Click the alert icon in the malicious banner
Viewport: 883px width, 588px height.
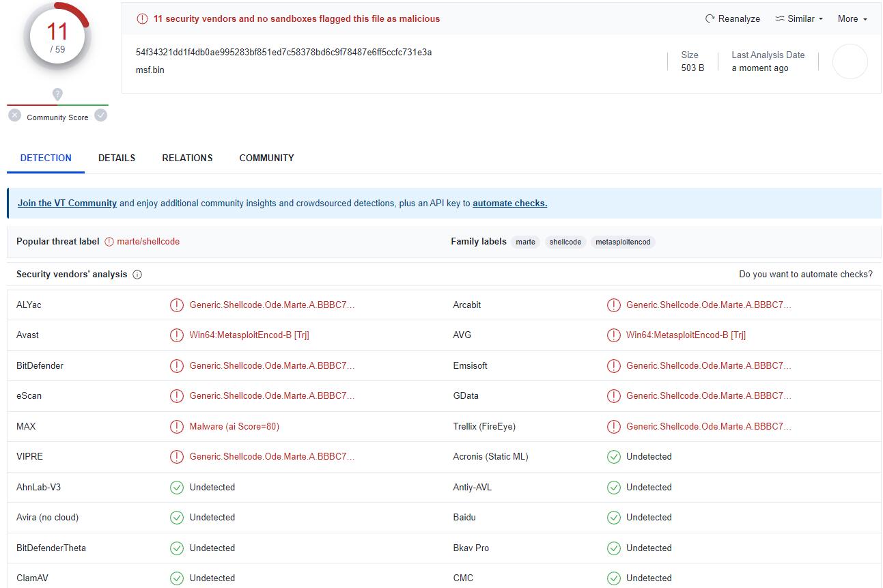click(142, 19)
